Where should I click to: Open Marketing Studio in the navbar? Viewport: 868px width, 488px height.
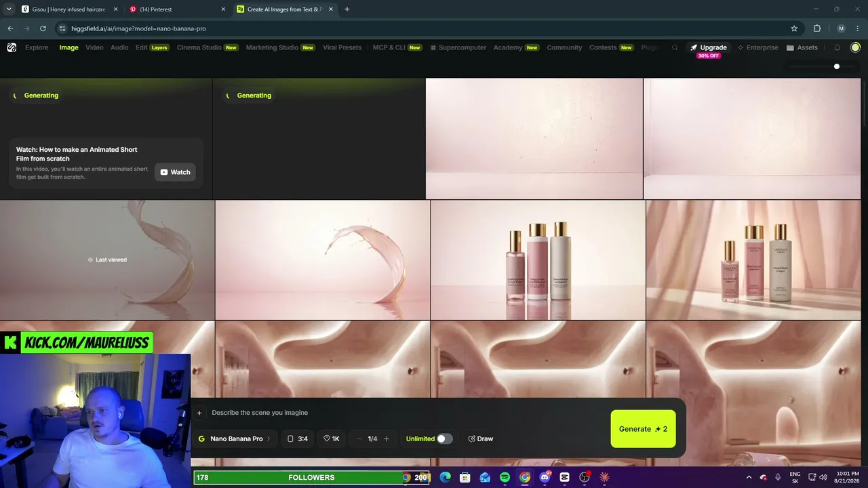280,47
